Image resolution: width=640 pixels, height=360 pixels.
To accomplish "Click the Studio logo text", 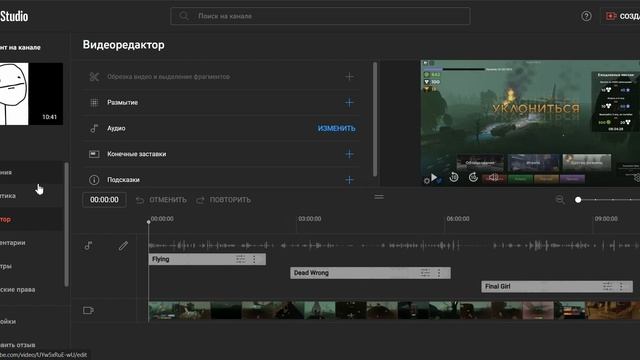I will 14,16.
